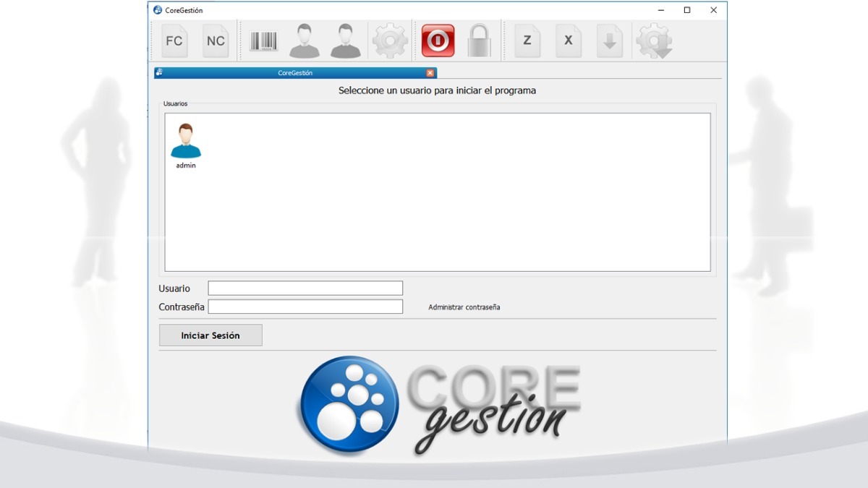The height and width of the screenshot is (488, 868).
Task: Click the gear with download arrow icon
Action: pos(655,41)
